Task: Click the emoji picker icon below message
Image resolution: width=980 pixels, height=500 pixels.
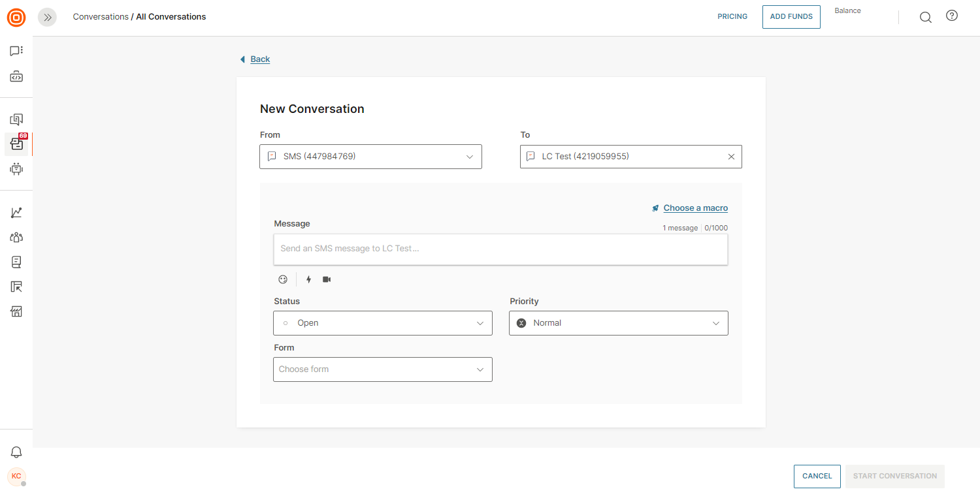Action: coord(283,279)
